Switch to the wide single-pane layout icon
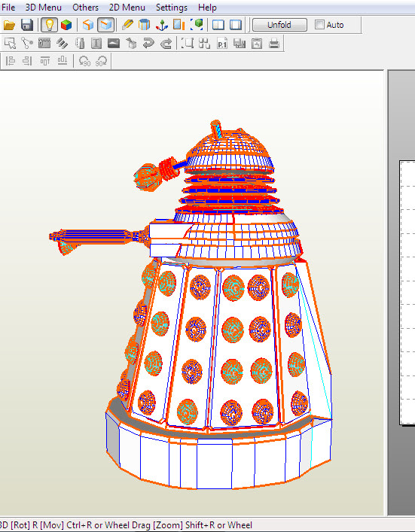Image resolution: width=415 pixels, height=532 pixels. coord(236,25)
